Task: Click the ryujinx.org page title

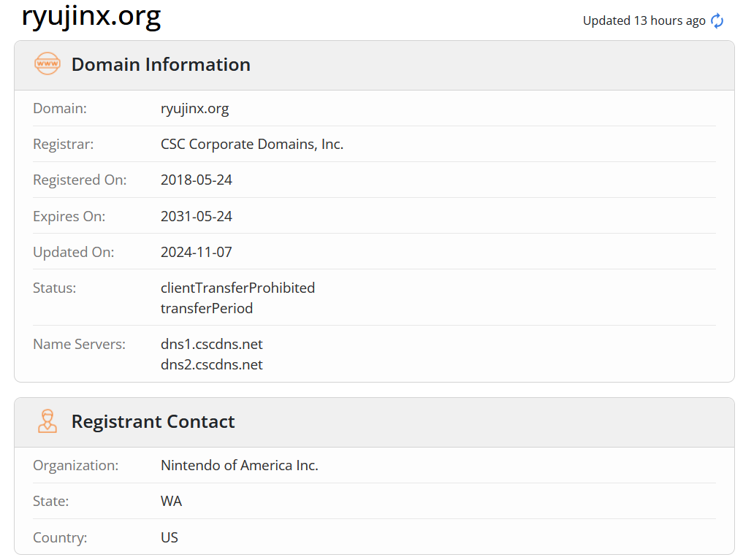Action: tap(91, 15)
